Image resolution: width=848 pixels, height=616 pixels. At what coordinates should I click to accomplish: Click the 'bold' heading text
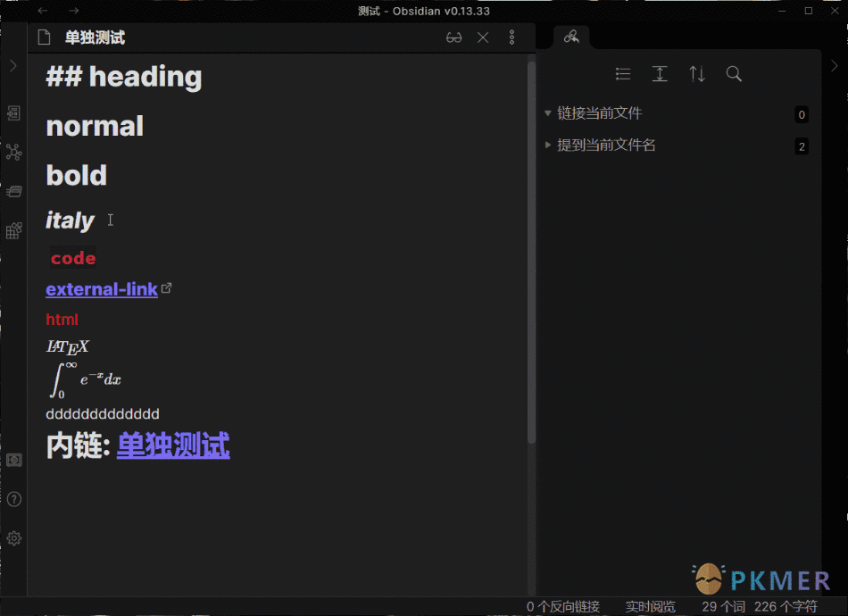tap(76, 175)
